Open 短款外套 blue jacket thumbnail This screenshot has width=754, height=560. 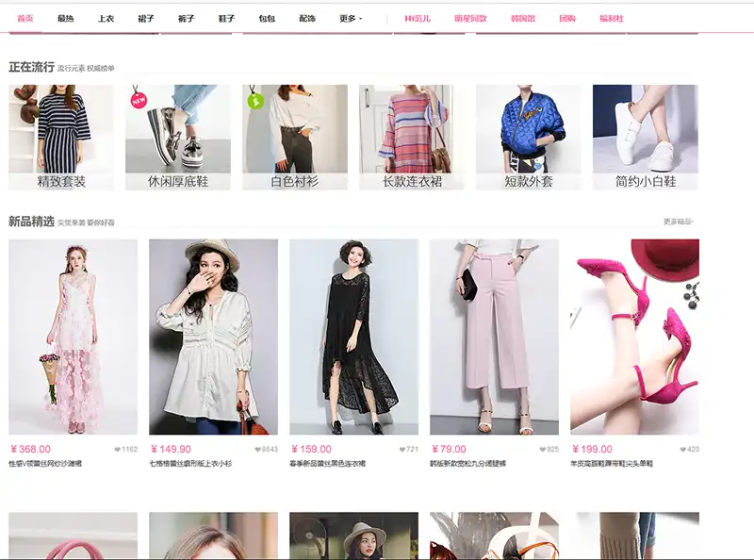tap(529, 137)
